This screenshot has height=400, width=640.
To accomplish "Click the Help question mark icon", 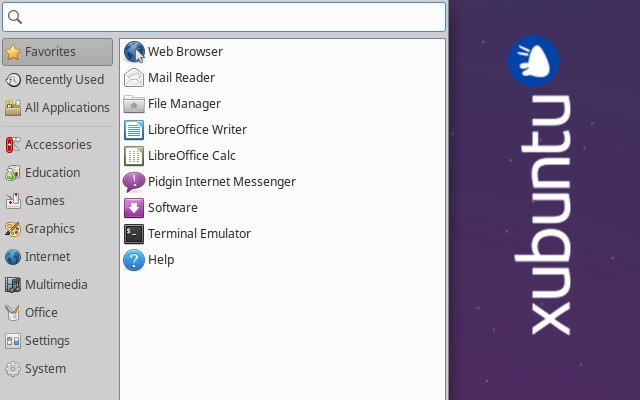I will coord(134,260).
